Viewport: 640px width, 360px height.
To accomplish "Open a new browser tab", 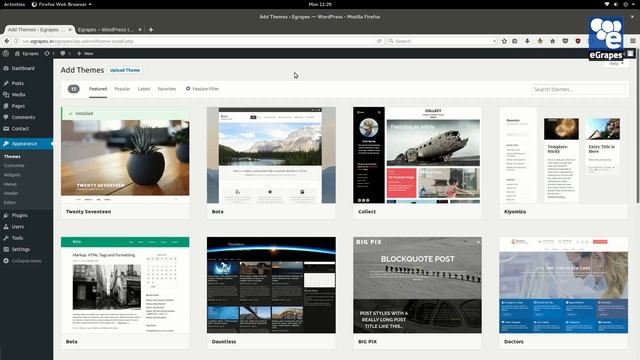I will coord(151,29).
